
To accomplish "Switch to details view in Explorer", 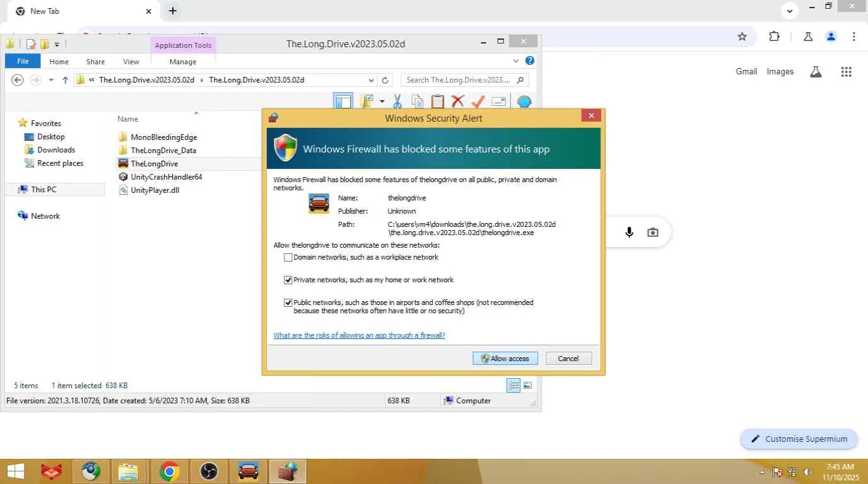I will tap(513, 385).
